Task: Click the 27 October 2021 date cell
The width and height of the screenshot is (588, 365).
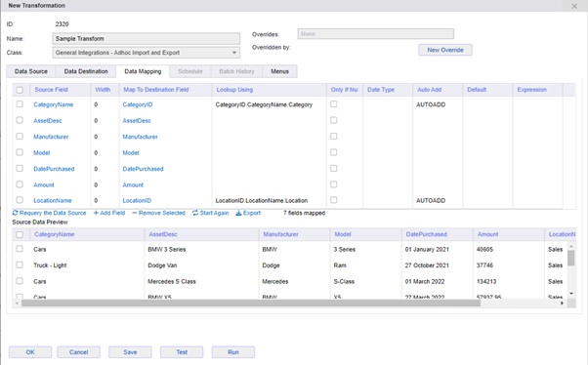Action: point(427,265)
